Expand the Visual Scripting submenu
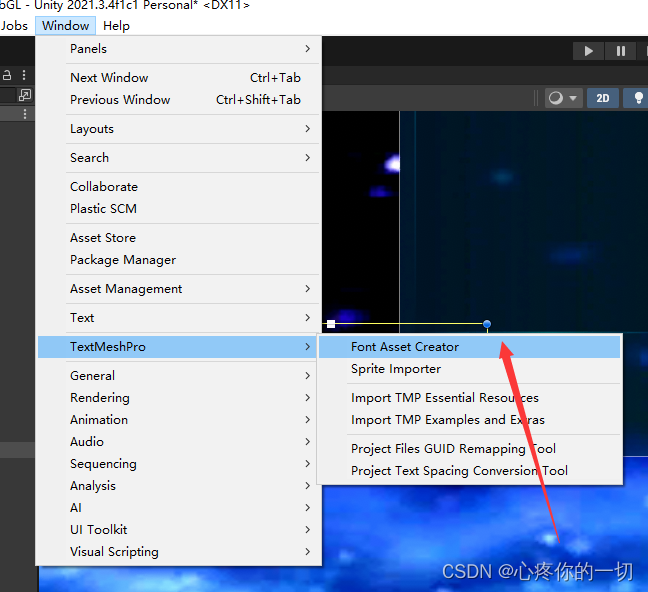Screen dimensions: 648x592 pos(179,551)
